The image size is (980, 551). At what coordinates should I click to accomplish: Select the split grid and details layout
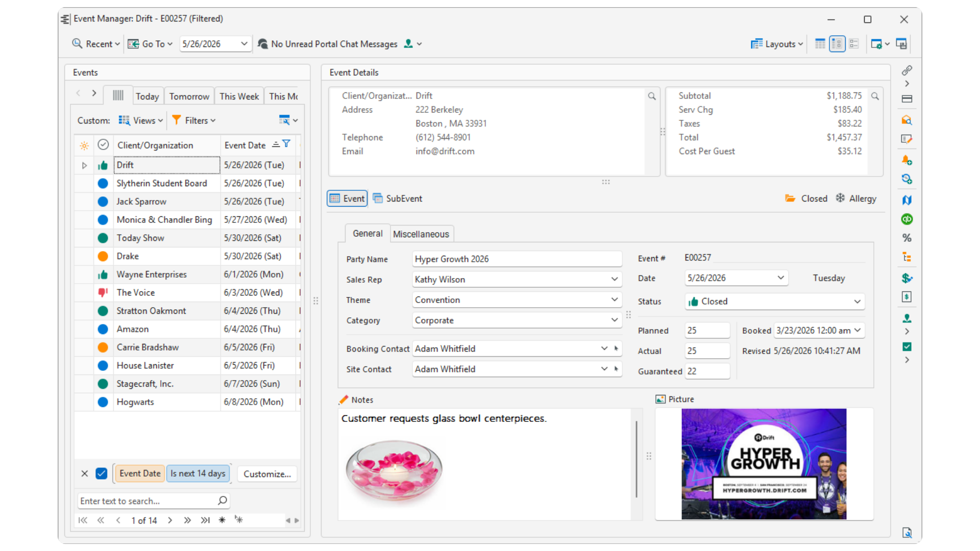coord(837,44)
